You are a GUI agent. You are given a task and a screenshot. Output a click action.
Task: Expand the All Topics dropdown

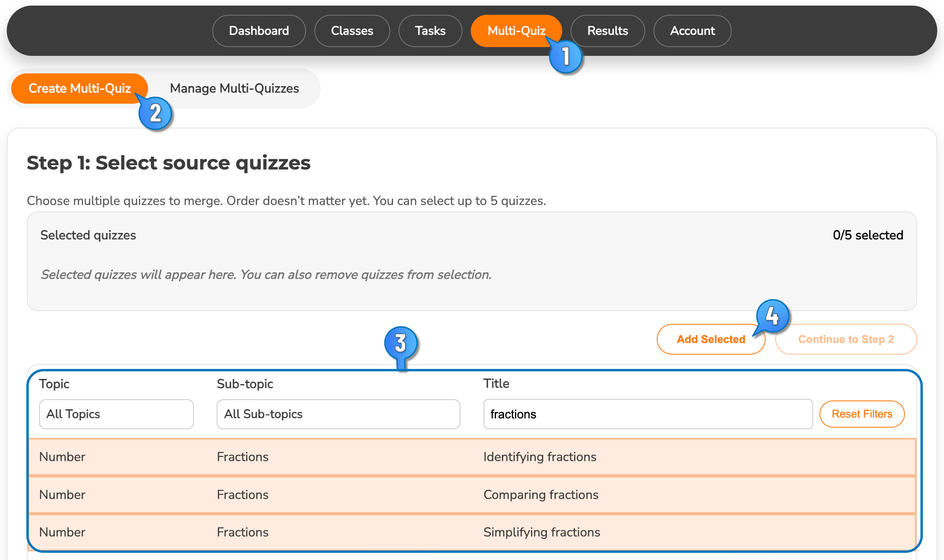click(x=116, y=414)
